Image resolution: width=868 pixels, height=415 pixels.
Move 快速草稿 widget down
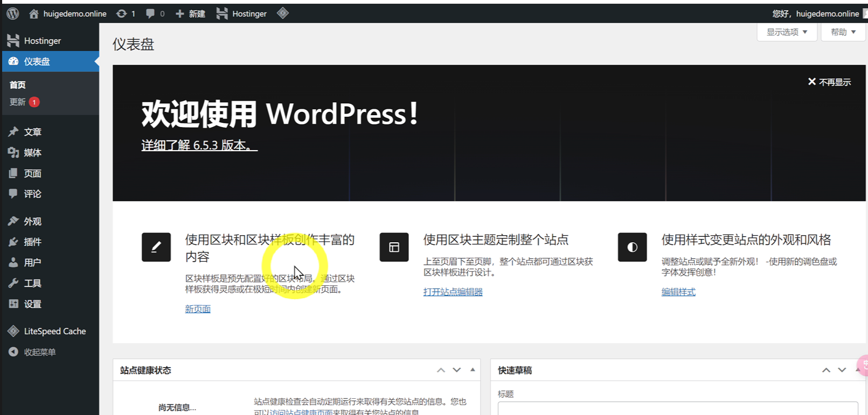(842, 370)
